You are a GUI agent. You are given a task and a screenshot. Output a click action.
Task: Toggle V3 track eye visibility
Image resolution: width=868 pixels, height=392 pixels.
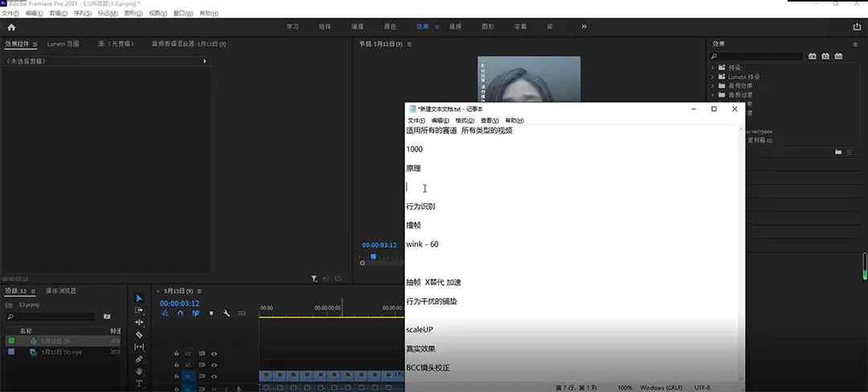214,353
